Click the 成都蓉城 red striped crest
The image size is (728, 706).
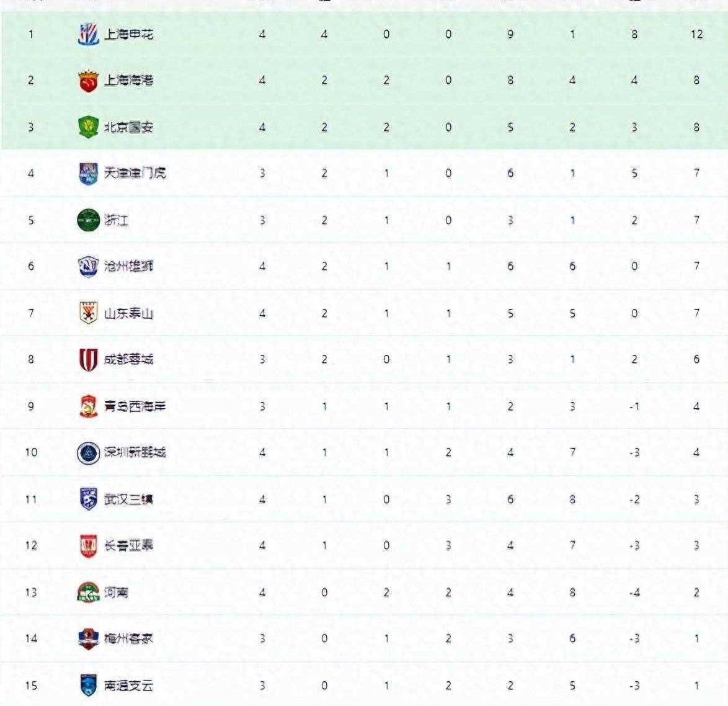[88, 360]
